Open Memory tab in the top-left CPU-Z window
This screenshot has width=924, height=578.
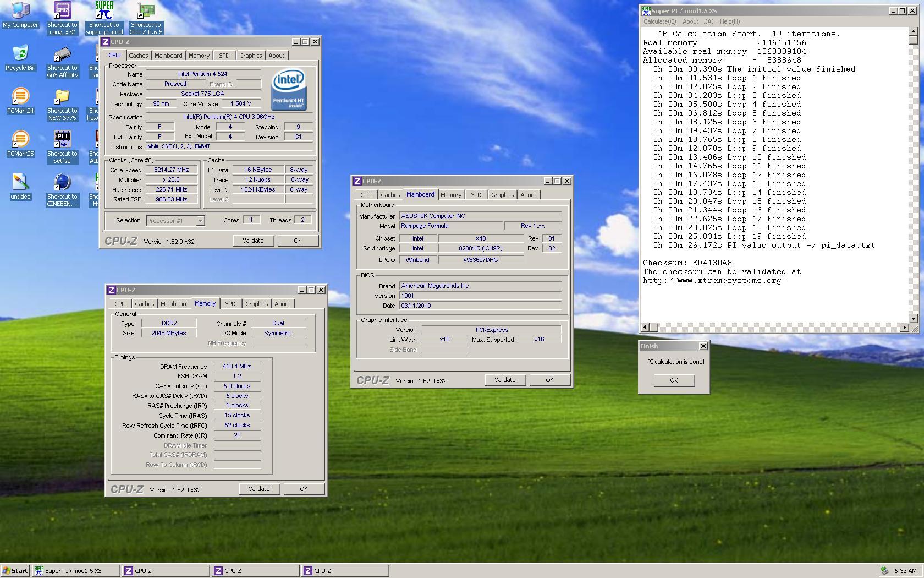(x=199, y=56)
